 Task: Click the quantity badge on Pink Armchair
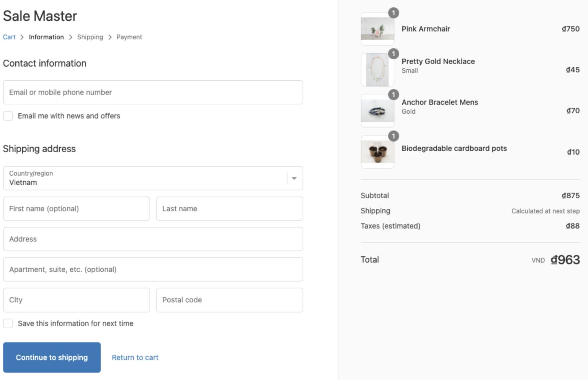pyautogui.click(x=394, y=13)
